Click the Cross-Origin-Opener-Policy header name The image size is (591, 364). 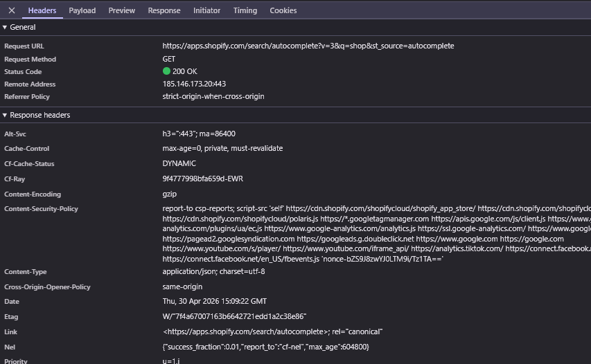click(x=47, y=286)
